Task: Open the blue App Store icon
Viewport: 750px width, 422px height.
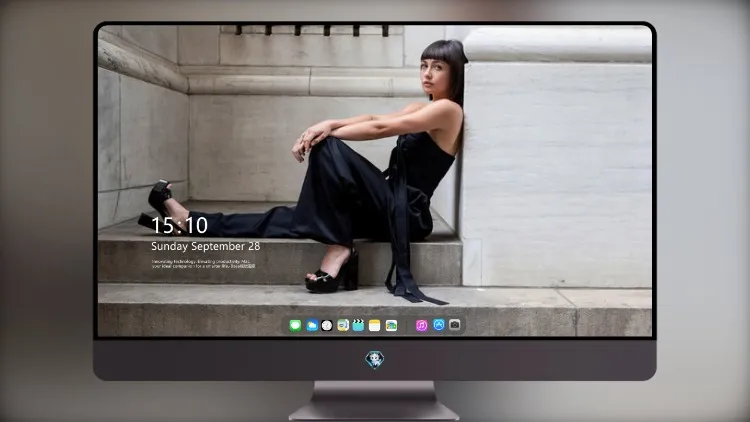Action: coord(439,325)
